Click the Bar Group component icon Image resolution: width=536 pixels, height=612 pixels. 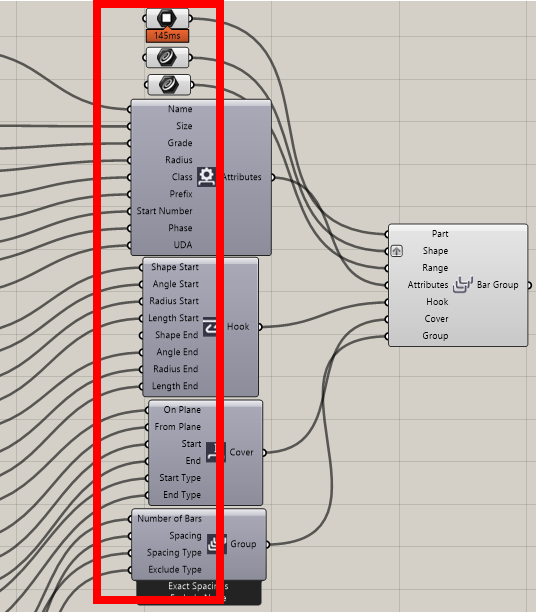pos(463,285)
